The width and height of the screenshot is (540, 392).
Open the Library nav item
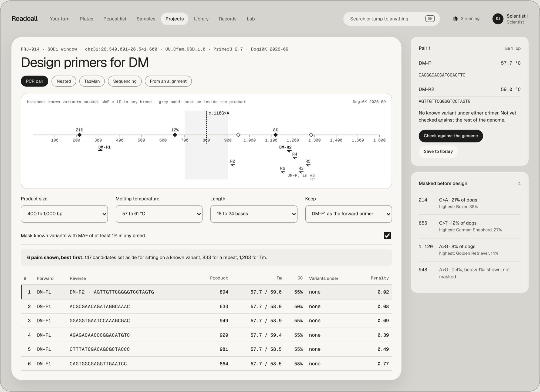(x=201, y=19)
